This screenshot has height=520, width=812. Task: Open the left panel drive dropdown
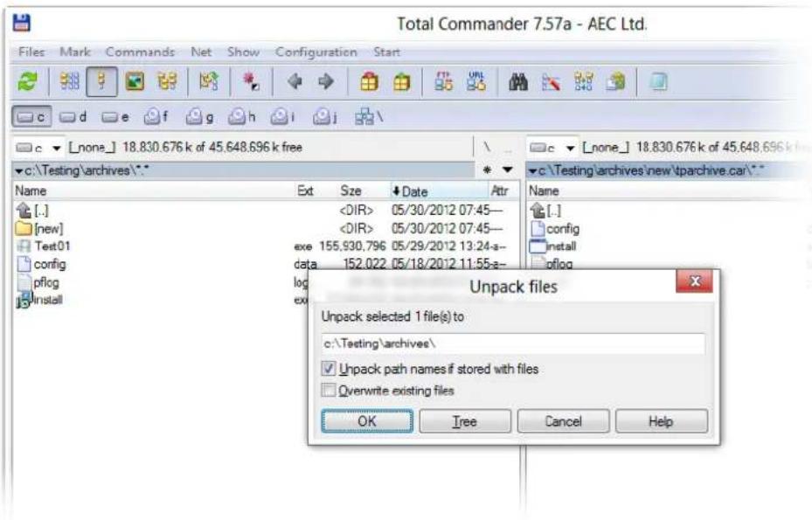[57, 148]
